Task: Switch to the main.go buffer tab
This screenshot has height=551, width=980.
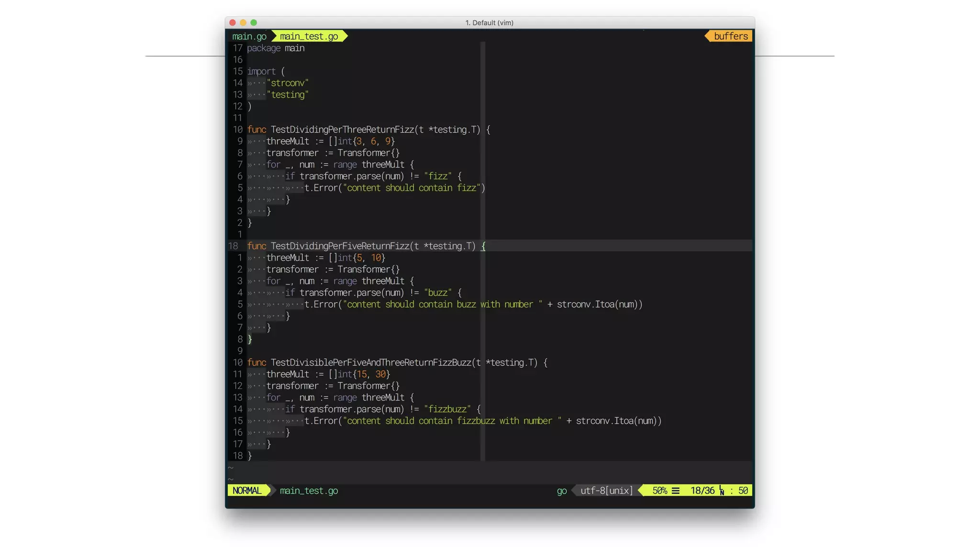Action: 249,36
